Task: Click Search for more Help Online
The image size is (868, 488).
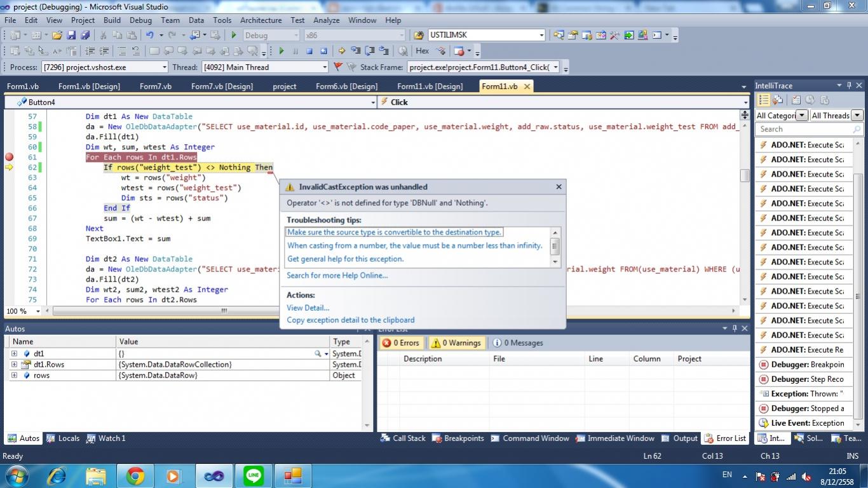Action: click(337, 275)
